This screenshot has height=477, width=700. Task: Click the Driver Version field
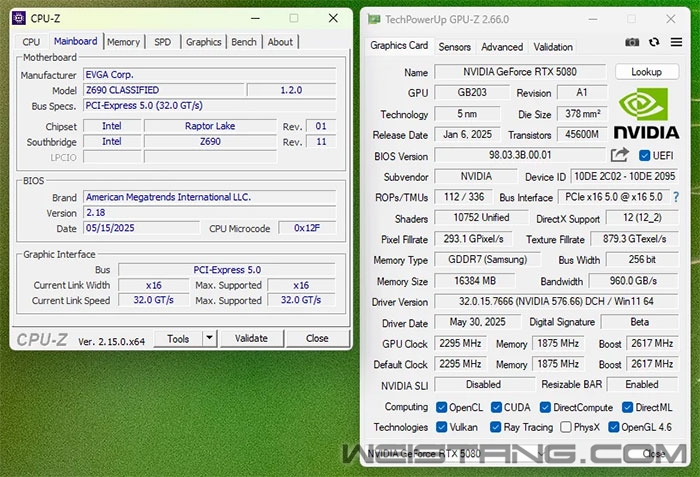pyautogui.click(x=556, y=301)
